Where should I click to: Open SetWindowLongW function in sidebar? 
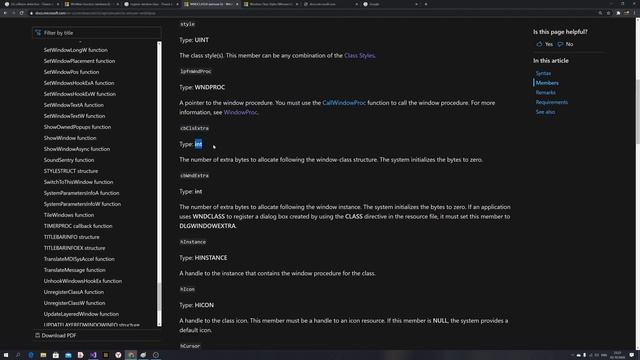(76, 50)
